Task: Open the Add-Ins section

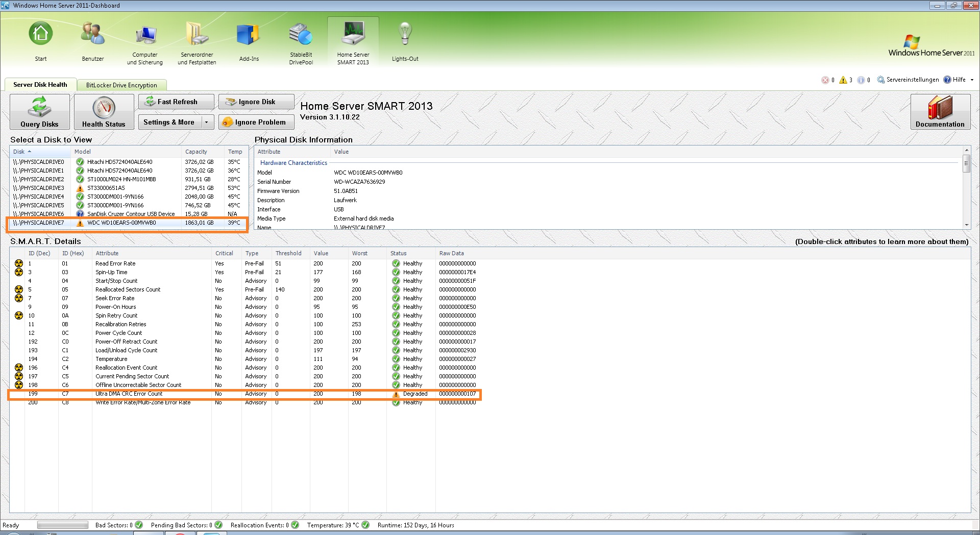Action: point(249,41)
